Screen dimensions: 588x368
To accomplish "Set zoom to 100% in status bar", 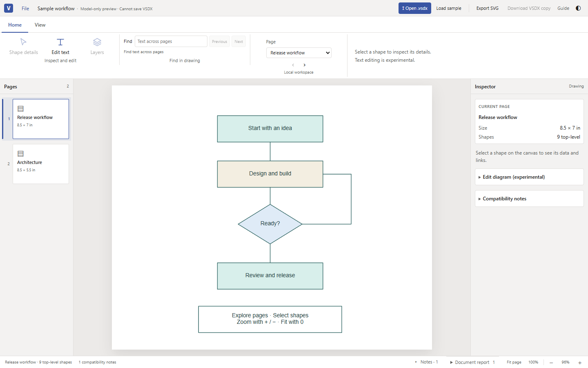I will tap(533, 362).
